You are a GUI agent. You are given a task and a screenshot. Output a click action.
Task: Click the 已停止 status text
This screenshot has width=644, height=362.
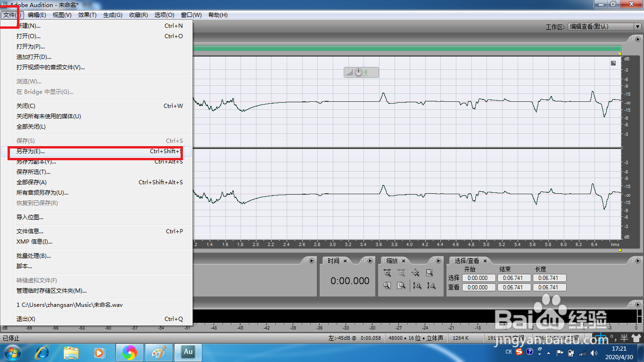[11, 338]
